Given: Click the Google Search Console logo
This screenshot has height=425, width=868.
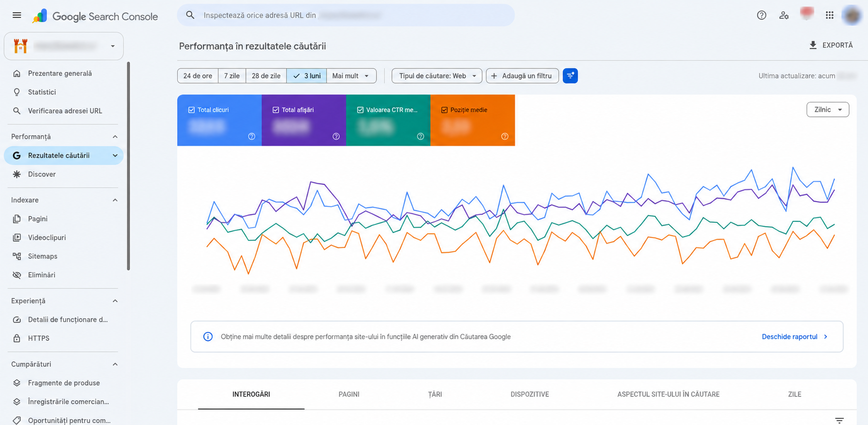Looking at the screenshot, I should pyautogui.click(x=95, y=16).
